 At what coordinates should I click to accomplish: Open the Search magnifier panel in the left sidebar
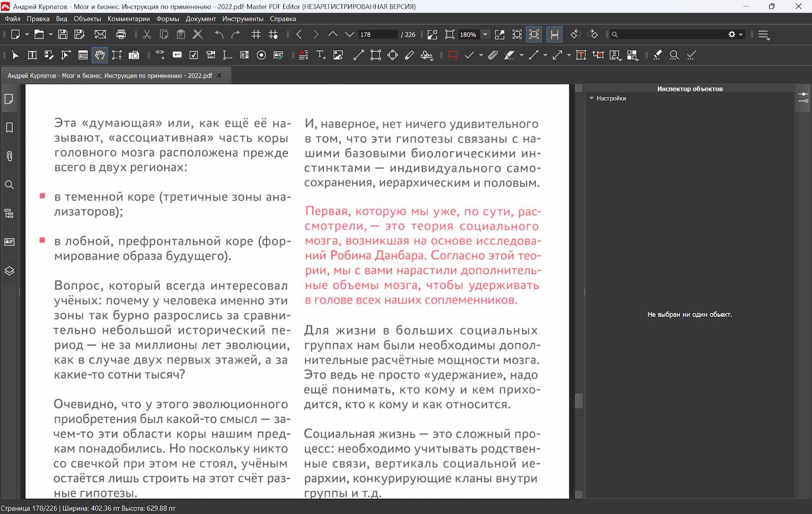point(9,185)
